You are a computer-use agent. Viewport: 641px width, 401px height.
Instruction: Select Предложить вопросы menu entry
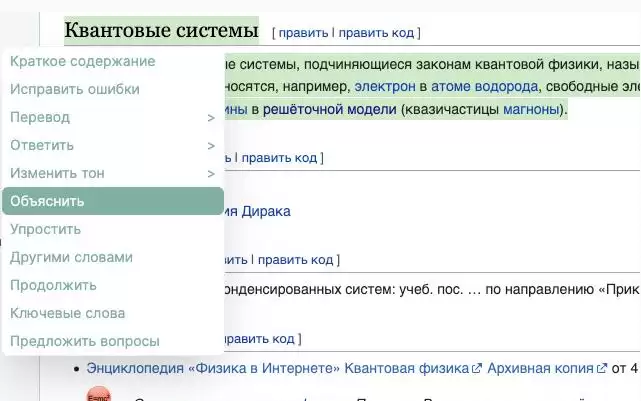click(x=113, y=341)
